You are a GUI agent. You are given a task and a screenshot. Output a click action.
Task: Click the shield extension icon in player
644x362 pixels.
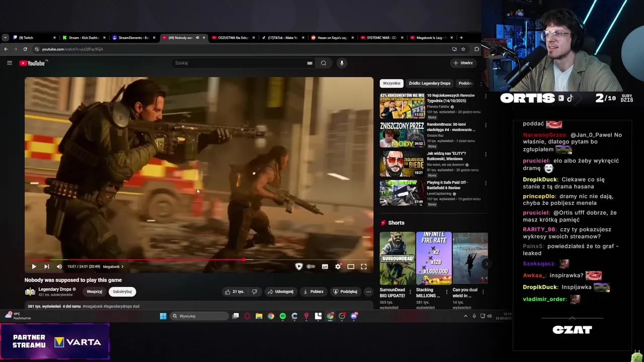(x=299, y=266)
